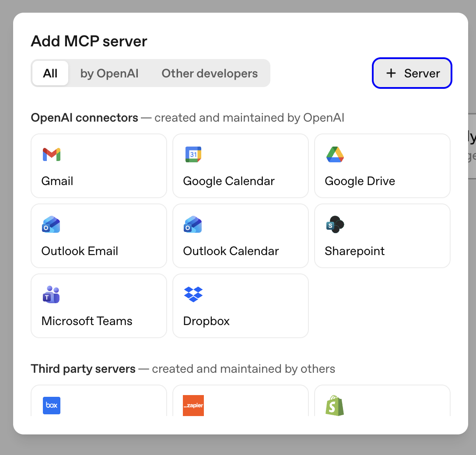
Task: Select the Outlook Calendar connector
Action: click(240, 236)
